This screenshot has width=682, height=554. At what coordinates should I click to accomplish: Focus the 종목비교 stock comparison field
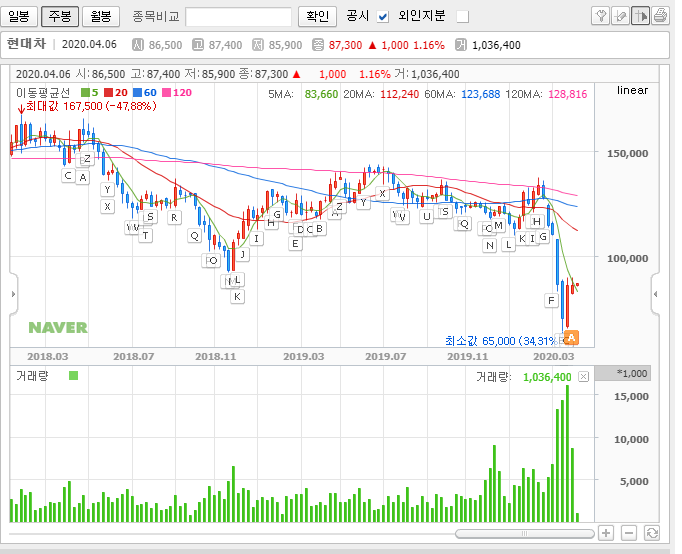coord(238,17)
